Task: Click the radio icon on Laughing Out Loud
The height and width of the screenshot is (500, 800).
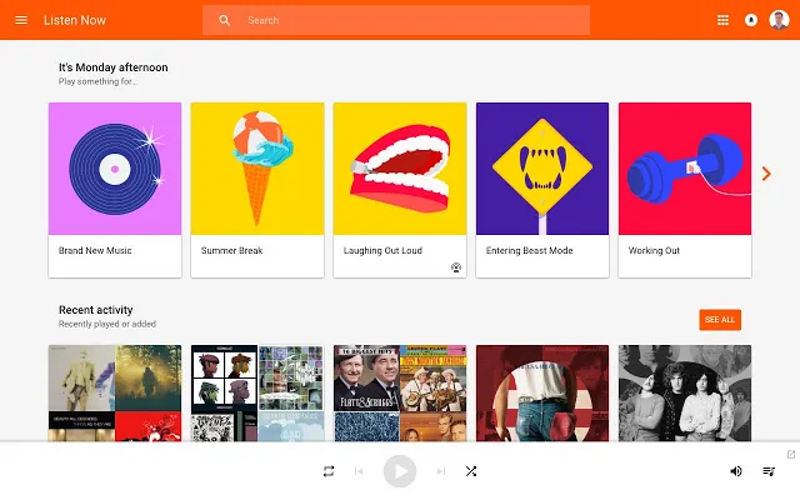Action: [456, 267]
